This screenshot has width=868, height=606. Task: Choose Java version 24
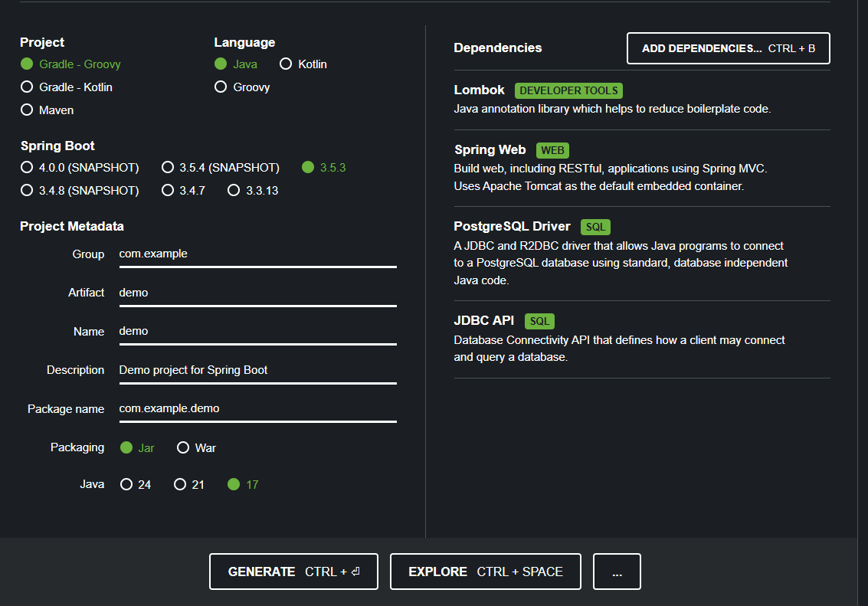click(136, 484)
